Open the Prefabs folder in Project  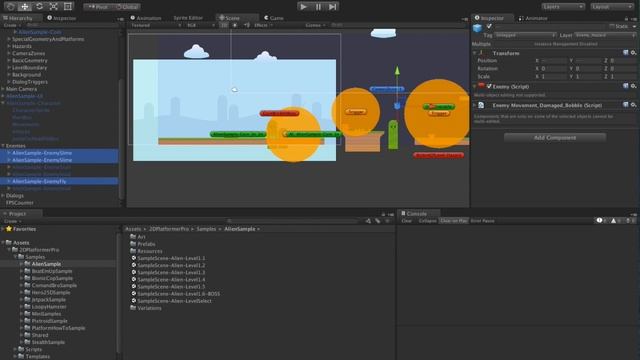click(x=146, y=244)
